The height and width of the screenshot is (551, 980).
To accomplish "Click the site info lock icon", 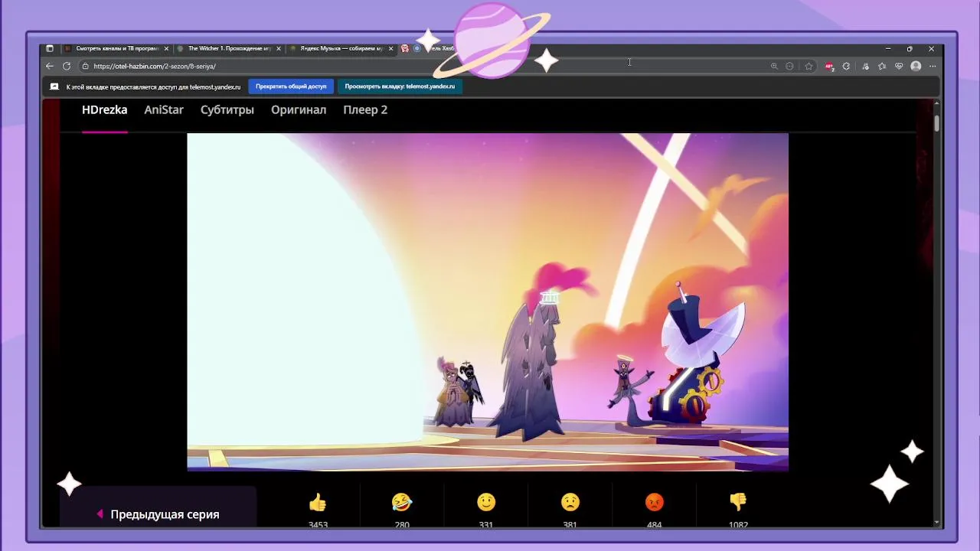I will click(86, 67).
